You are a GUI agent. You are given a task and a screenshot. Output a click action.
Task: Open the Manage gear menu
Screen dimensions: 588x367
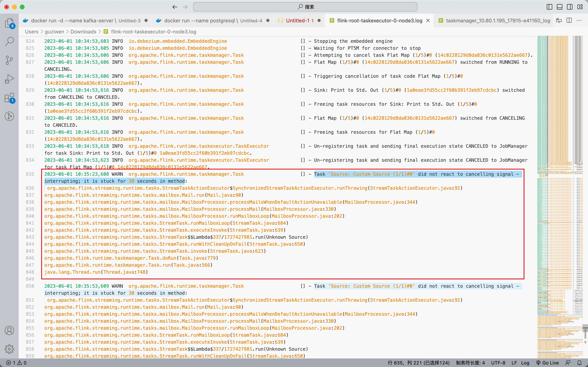pos(9,349)
